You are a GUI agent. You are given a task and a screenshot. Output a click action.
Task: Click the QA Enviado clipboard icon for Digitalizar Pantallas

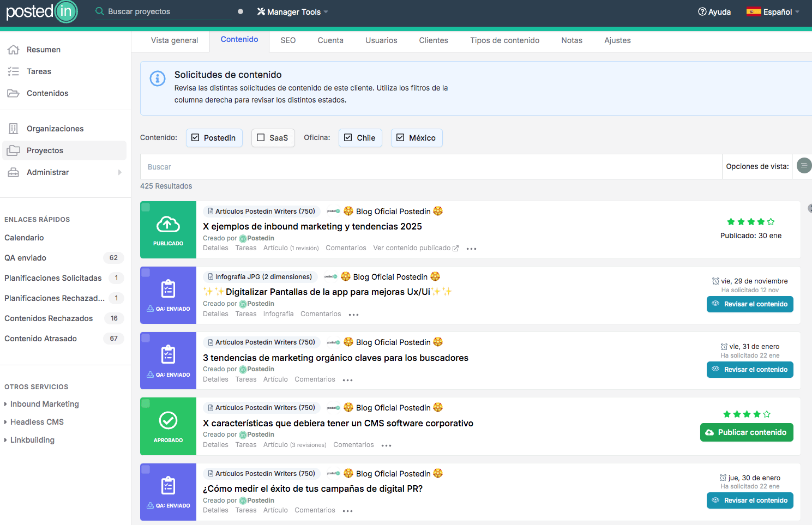tap(168, 289)
